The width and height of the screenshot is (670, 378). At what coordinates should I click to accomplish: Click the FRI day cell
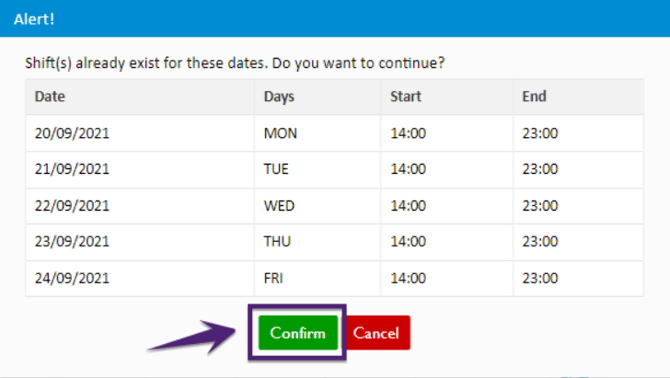coord(317,278)
